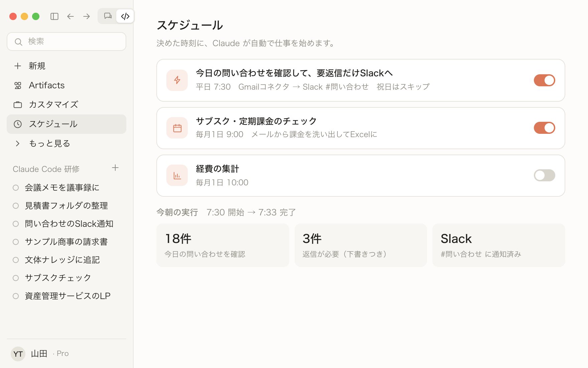588x368 pixels.
Task: Open the 18件 inquiries card
Action: coord(223,245)
